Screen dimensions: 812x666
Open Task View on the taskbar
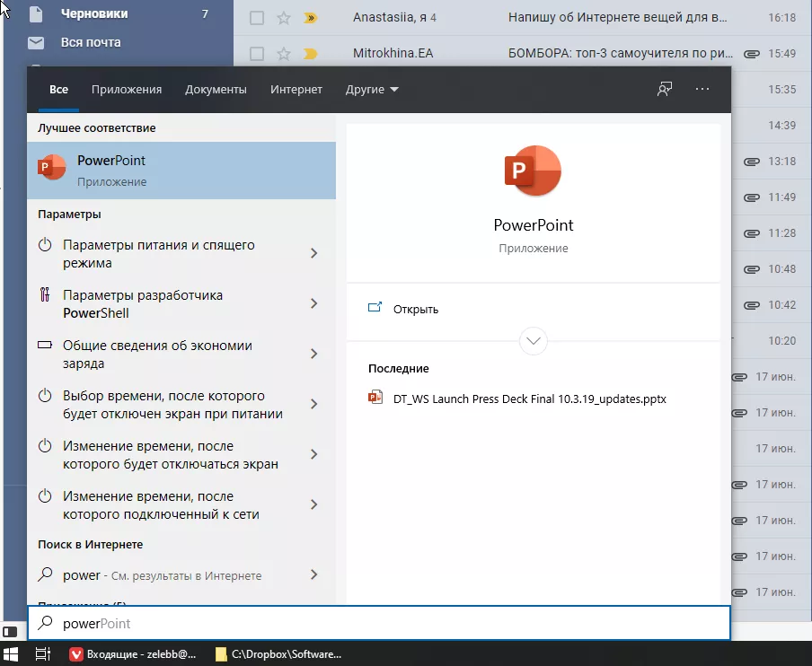(42, 654)
